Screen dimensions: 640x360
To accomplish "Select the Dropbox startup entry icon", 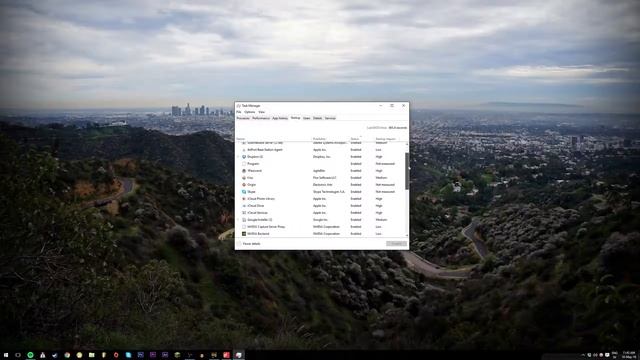I will [244, 157].
